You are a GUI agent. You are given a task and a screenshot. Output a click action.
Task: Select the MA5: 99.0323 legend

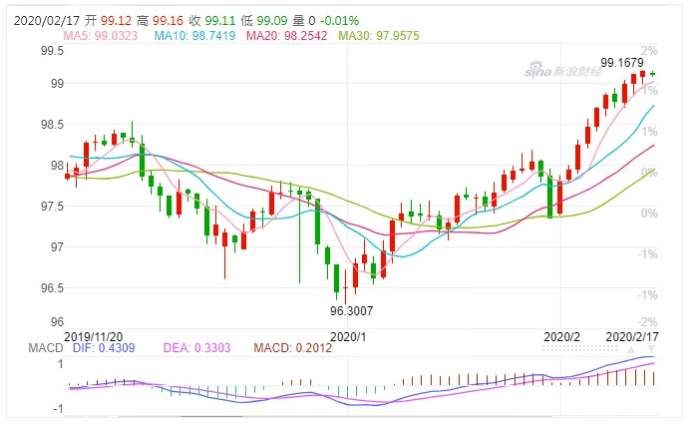click(101, 36)
